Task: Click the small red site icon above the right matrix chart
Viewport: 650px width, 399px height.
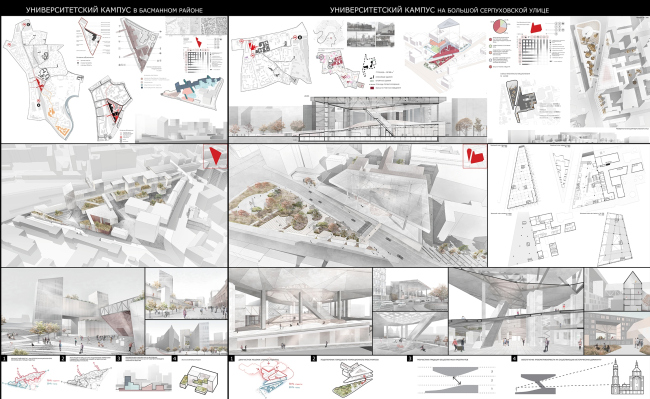Action: pyautogui.click(x=536, y=28)
